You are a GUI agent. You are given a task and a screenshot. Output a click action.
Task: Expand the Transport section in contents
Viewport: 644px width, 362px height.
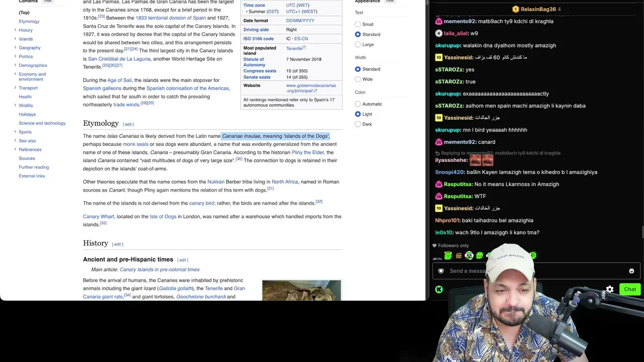pyautogui.click(x=15, y=88)
